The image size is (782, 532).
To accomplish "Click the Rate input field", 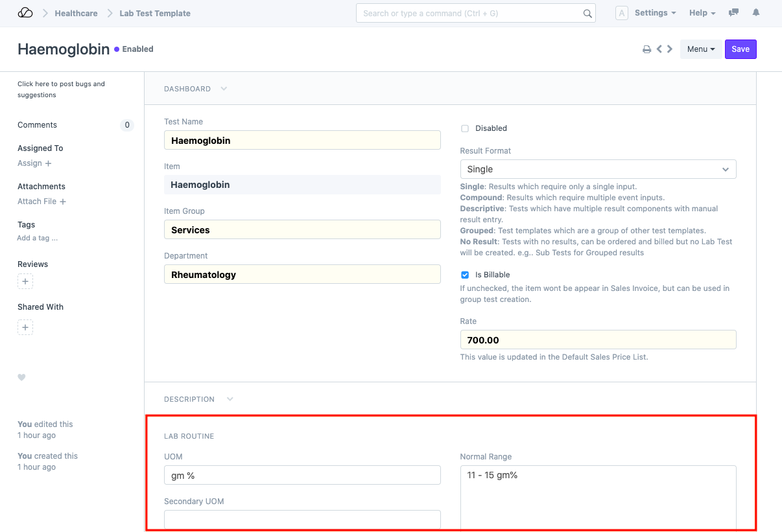I will 598,340.
